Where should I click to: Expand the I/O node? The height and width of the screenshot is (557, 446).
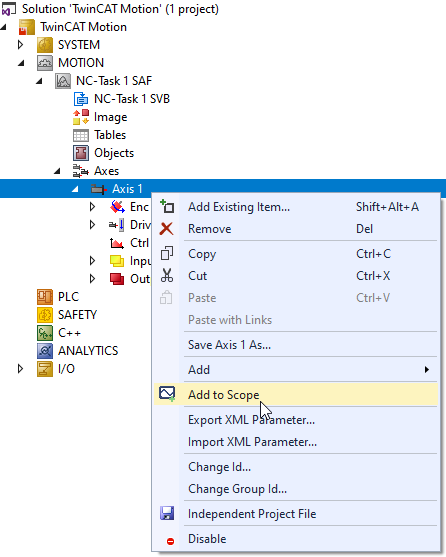pyautogui.click(x=21, y=369)
